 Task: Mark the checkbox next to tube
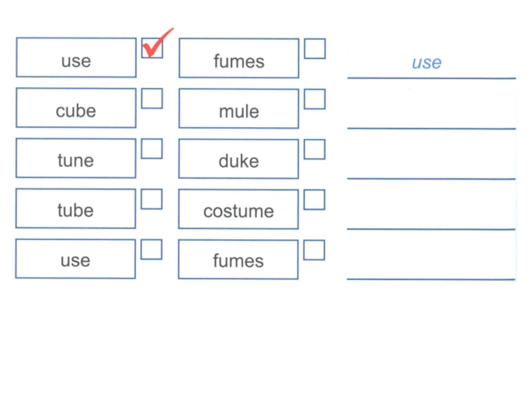tap(152, 199)
